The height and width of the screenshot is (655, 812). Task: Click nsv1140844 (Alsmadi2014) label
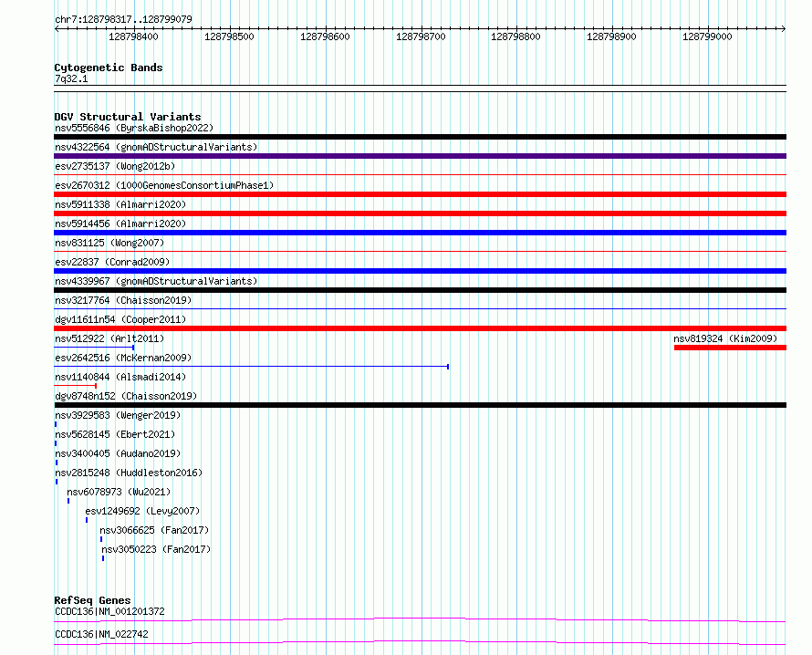click(x=120, y=377)
